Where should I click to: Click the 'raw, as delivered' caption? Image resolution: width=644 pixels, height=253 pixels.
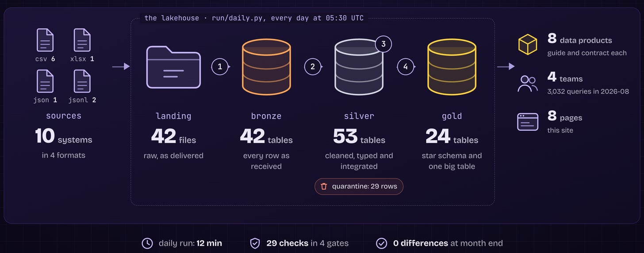(x=173, y=156)
